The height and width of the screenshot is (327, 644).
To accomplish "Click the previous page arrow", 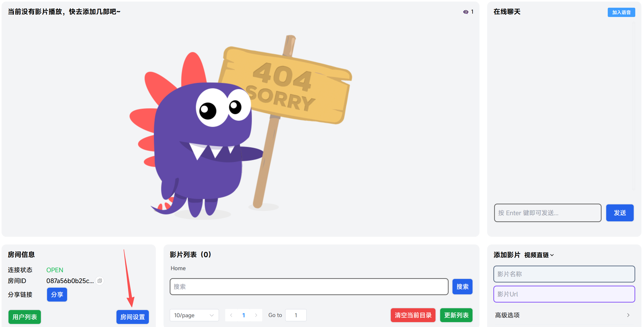I will point(231,315).
